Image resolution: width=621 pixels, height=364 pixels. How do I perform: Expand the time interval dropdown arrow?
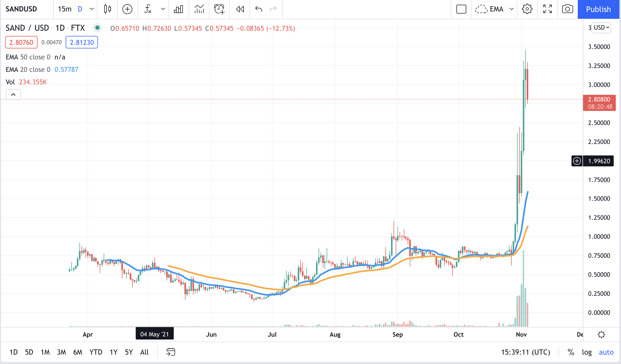pos(92,9)
